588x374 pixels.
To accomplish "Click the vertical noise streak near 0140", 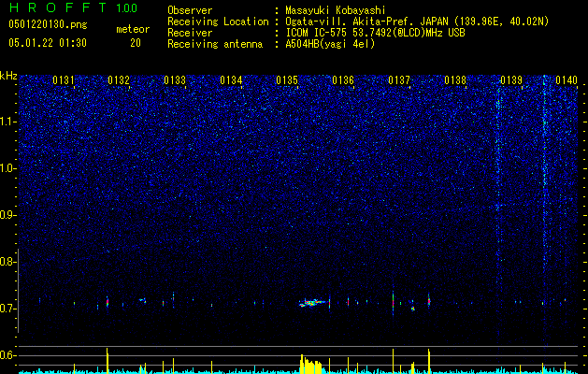I will (x=544, y=210).
